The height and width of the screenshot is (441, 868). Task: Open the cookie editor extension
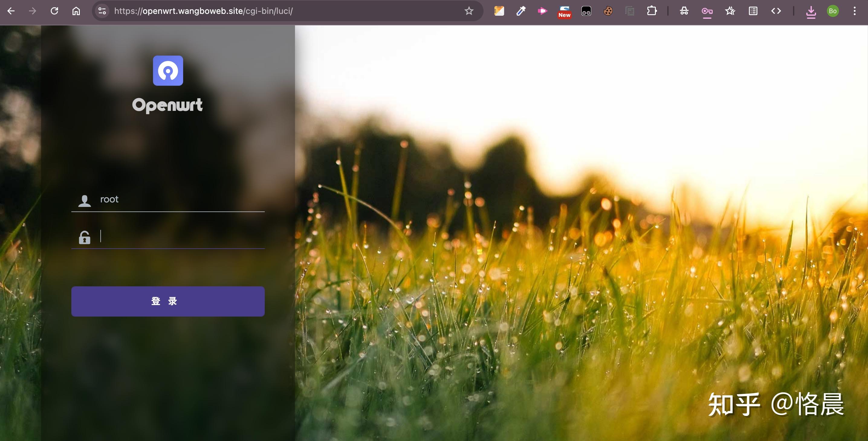(x=608, y=11)
